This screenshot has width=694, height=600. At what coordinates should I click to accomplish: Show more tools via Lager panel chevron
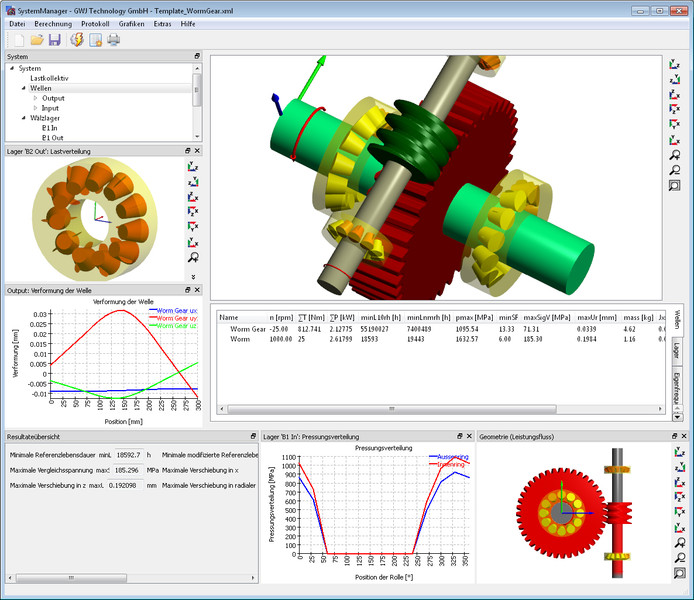(x=194, y=276)
